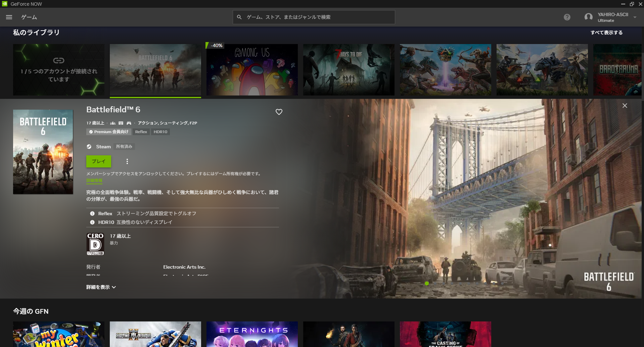Image resolution: width=644 pixels, height=347 pixels.
Task: Click the HDR10 tag chip
Action: coord(160,132)
